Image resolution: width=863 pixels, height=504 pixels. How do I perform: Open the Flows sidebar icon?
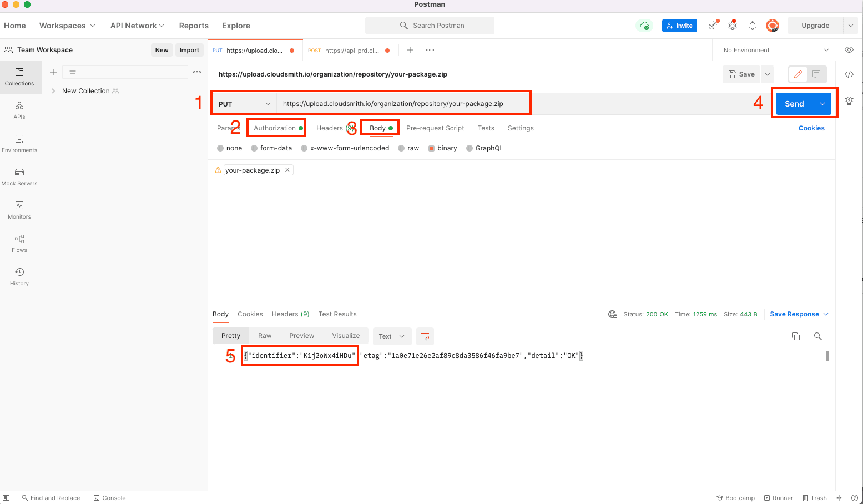[19, 243]
